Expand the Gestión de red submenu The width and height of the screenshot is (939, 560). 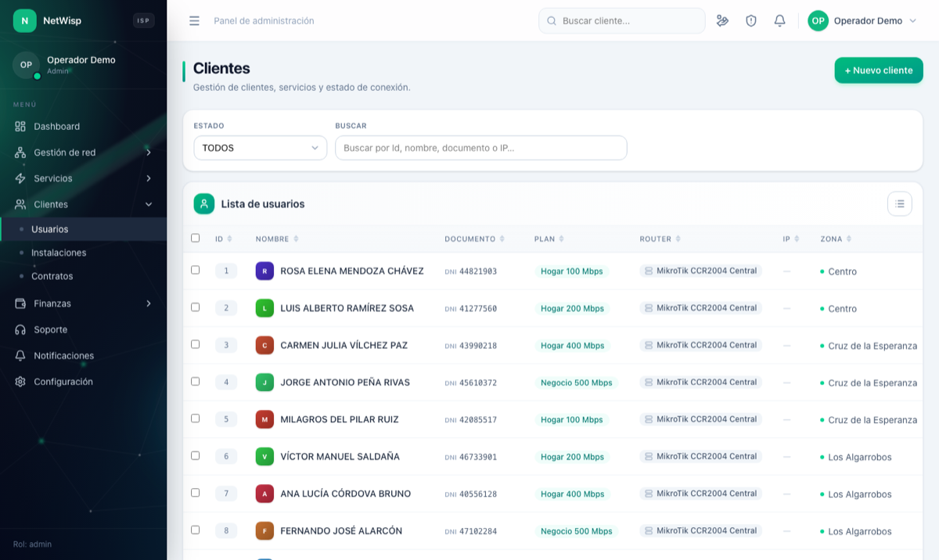83,153
